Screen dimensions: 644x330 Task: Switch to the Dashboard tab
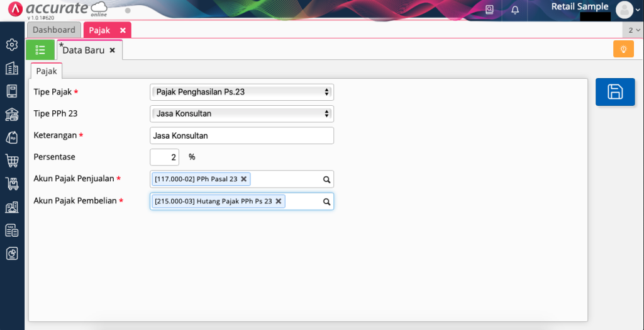53,30
